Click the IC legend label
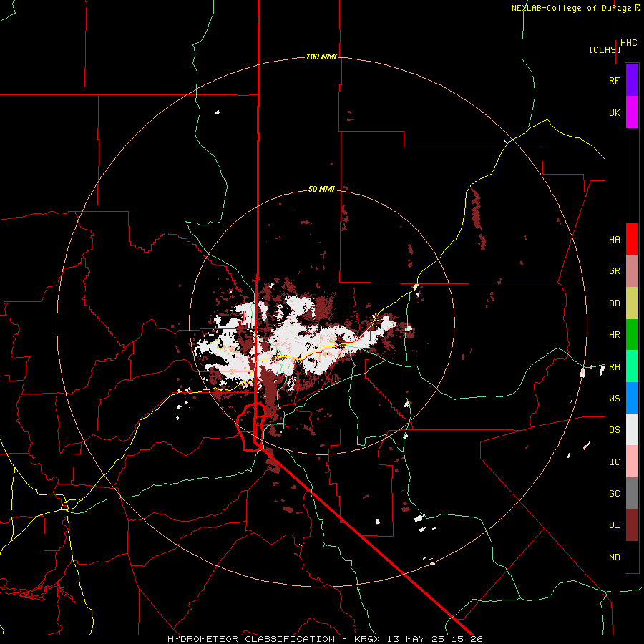 [x=614, y=462]
